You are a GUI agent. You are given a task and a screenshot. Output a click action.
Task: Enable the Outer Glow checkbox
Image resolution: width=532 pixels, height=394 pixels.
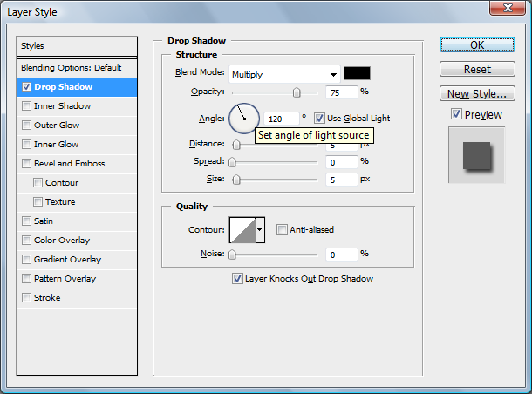pos(26,126)
